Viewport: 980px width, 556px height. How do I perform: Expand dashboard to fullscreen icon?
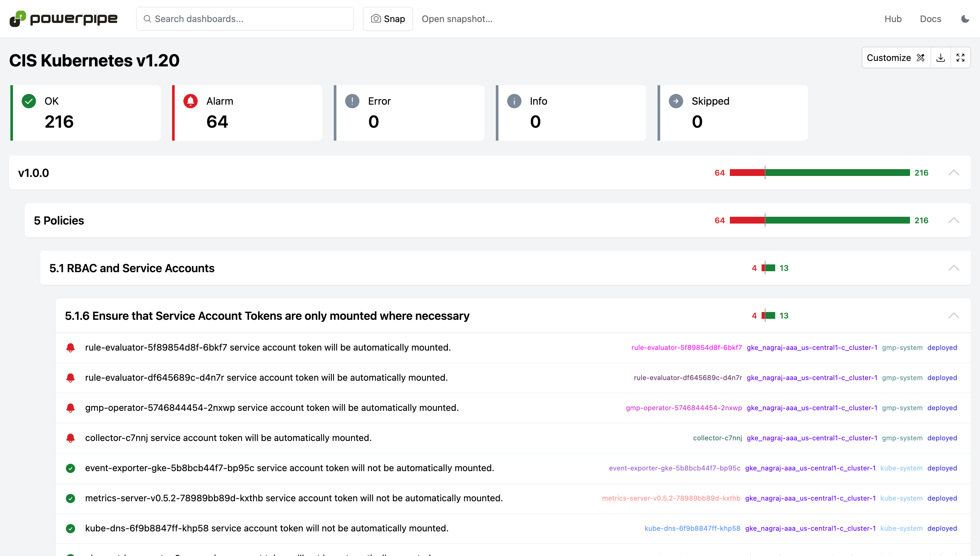(960, 58)
